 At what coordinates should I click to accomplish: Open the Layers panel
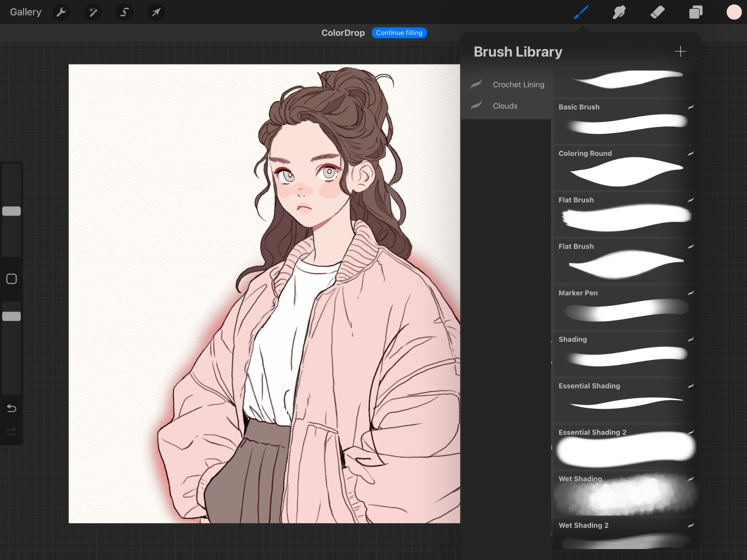click(x=695, y=12)
